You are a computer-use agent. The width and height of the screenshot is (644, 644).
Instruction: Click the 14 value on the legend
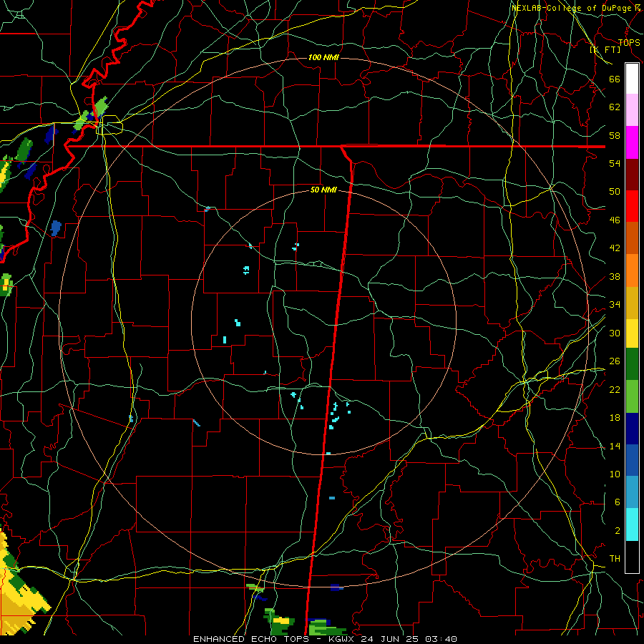point(615,446)
